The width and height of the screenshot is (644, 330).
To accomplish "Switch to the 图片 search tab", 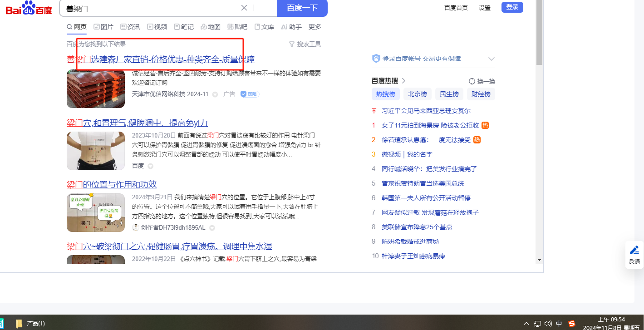I will (x=103, y=27).
